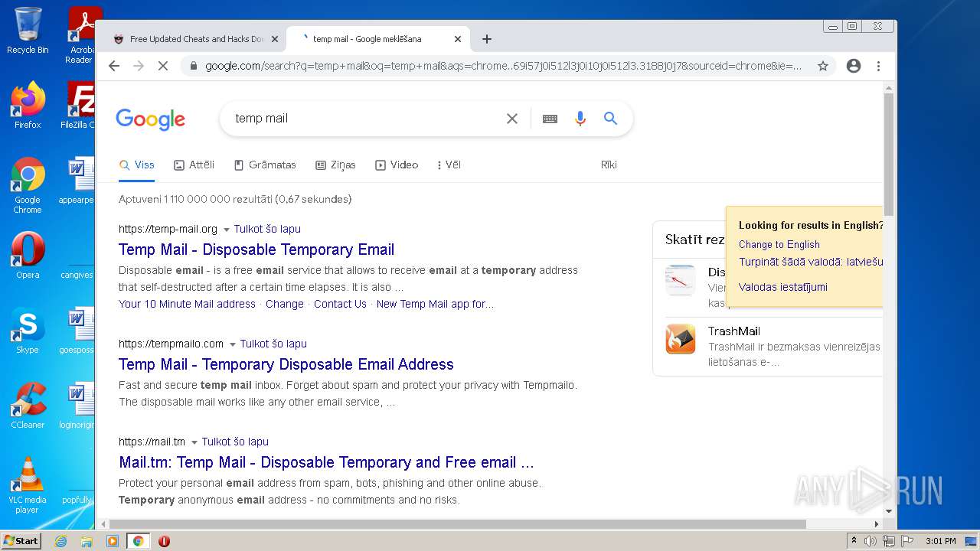The height and width of the screenshot is (551, 980).
Task: Click inside the Google search input field
Action: point(367,119)
